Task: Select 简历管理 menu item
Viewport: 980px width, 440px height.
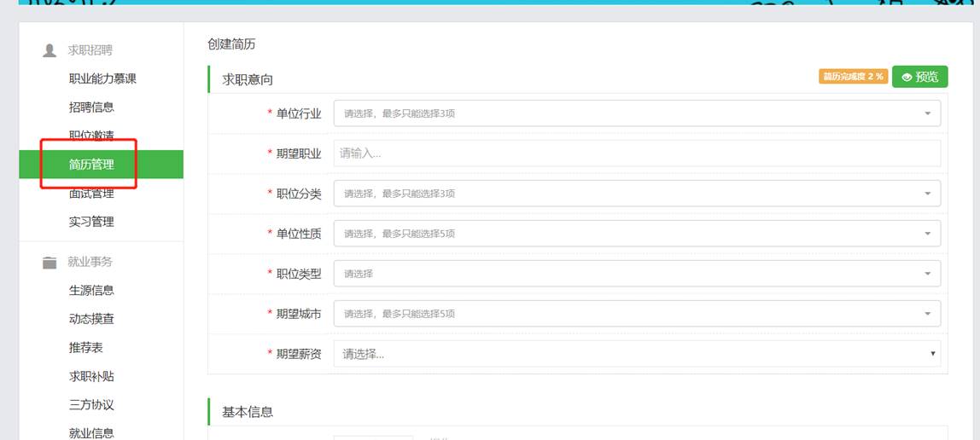Action: click(x=91, y=165)
